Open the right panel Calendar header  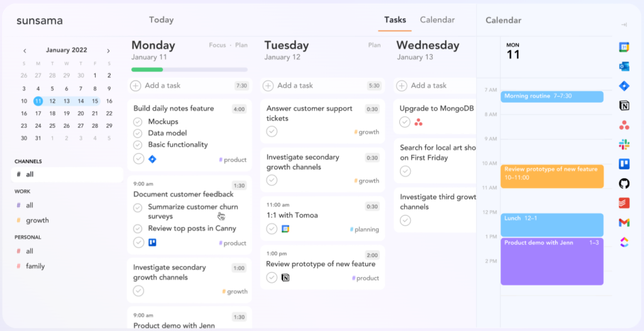tap(503, 20)
